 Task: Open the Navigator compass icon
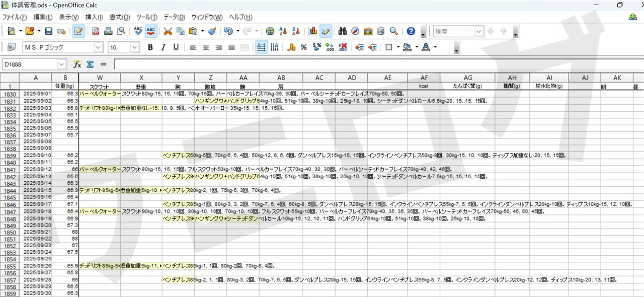(x=355, y=31)
